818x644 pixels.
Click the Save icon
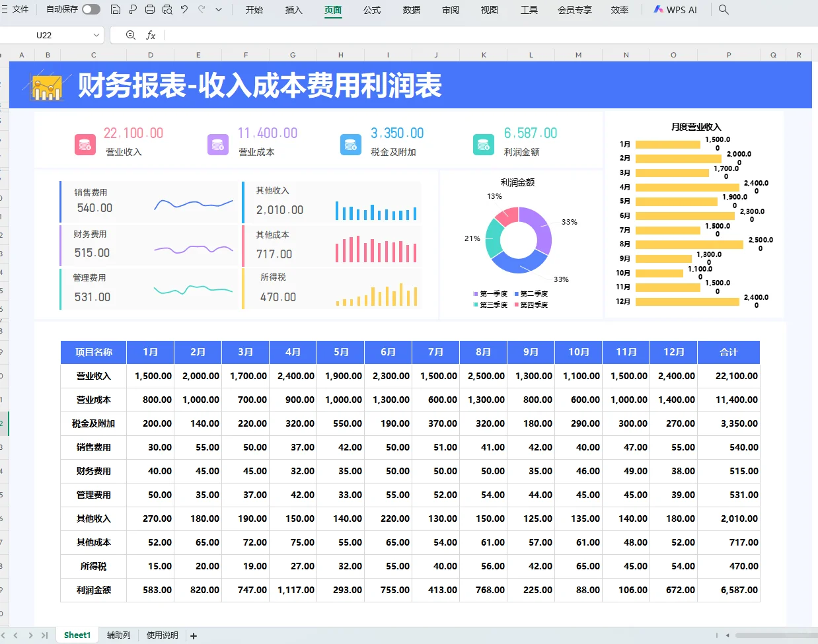tap(116, 9)
